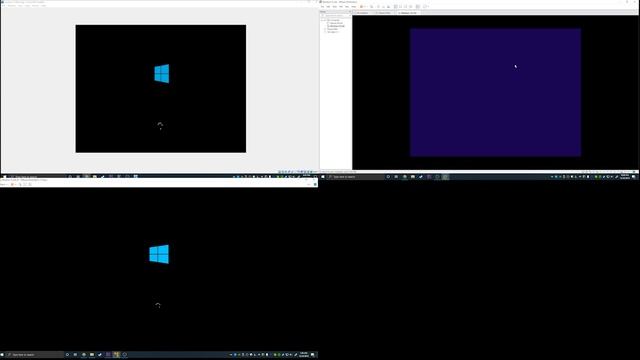Open File Explorer in bottom-left desktop taskbar
Viewport: 640px width, 360px height.
[x=92, y=355]
